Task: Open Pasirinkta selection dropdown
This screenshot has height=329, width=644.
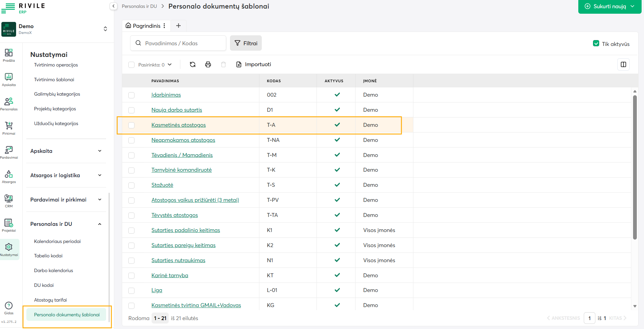Action: pyautogui.click(x=155, y=64)
